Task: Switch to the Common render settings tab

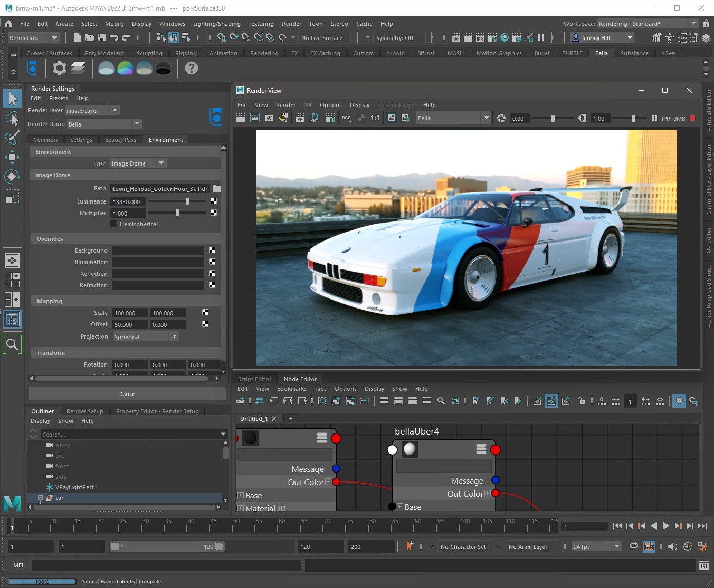Action: pos(45,140)
